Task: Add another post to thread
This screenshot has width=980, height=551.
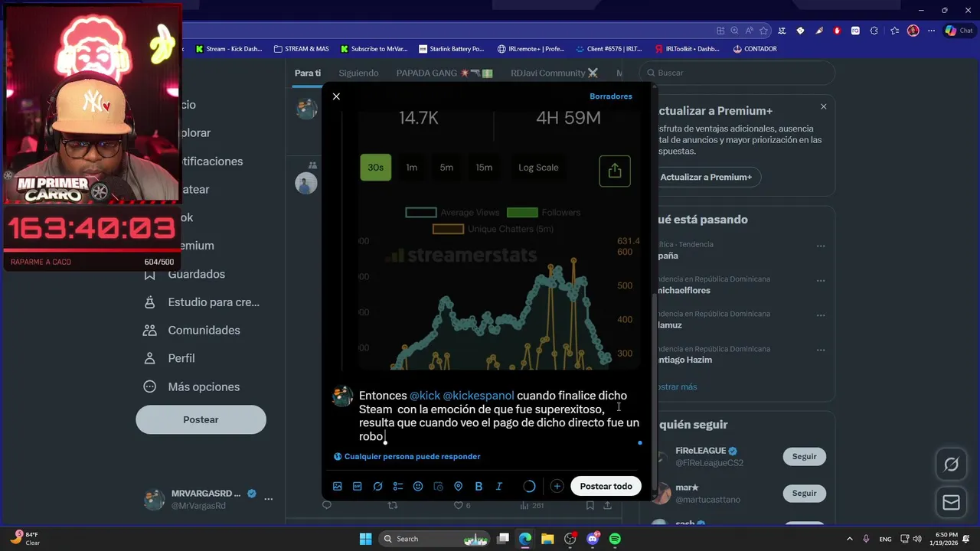Action: pos(557,486)
